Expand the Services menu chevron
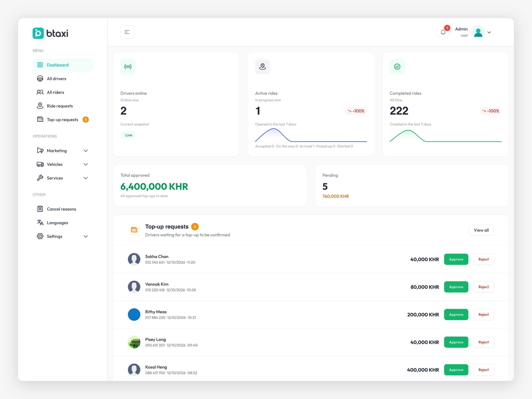532x399 pixels. [x=86, y=178]
